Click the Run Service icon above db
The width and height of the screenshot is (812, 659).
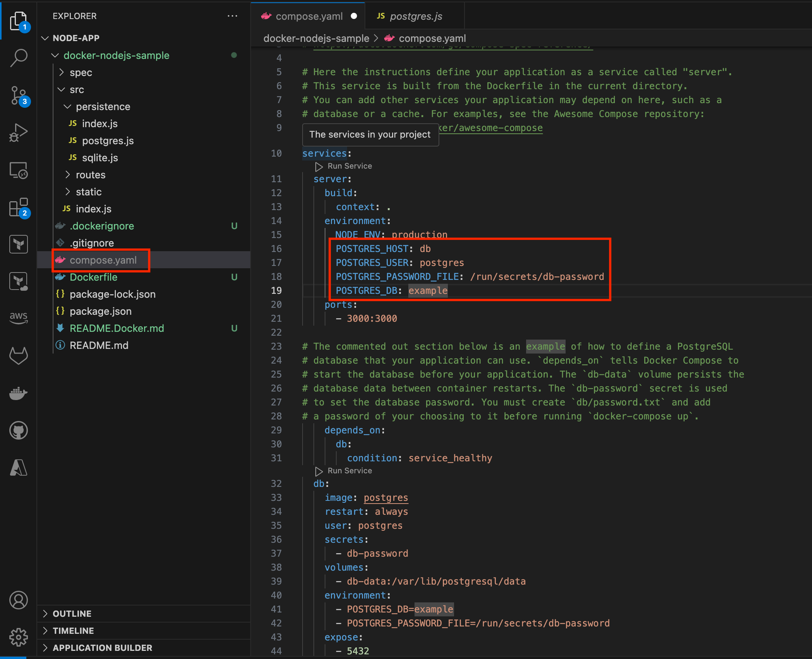[x=319, y=471]
